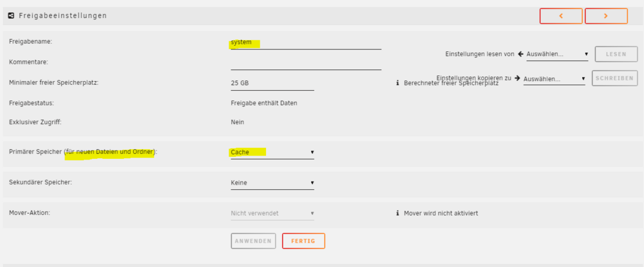Go to next share with right arrow

click(606, 16)
